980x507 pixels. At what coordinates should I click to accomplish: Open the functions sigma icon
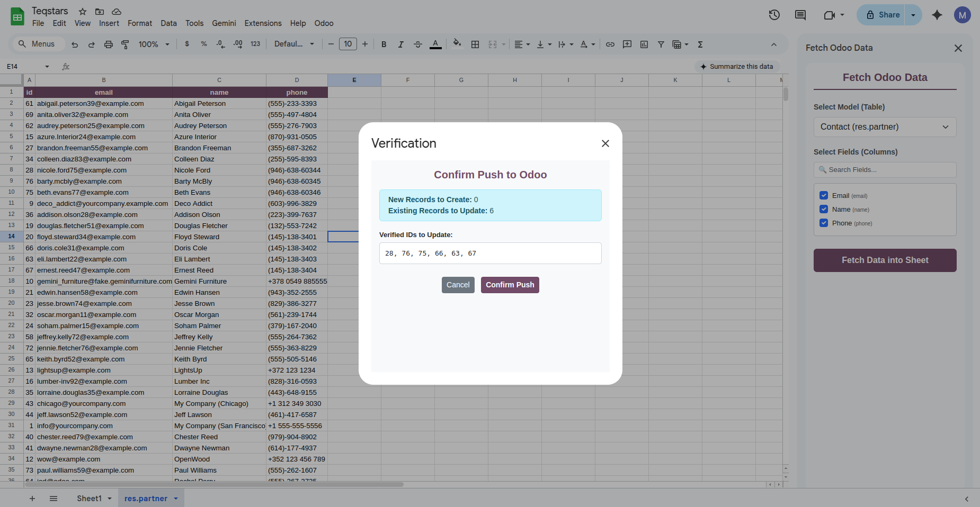click(x=700, y=44)
